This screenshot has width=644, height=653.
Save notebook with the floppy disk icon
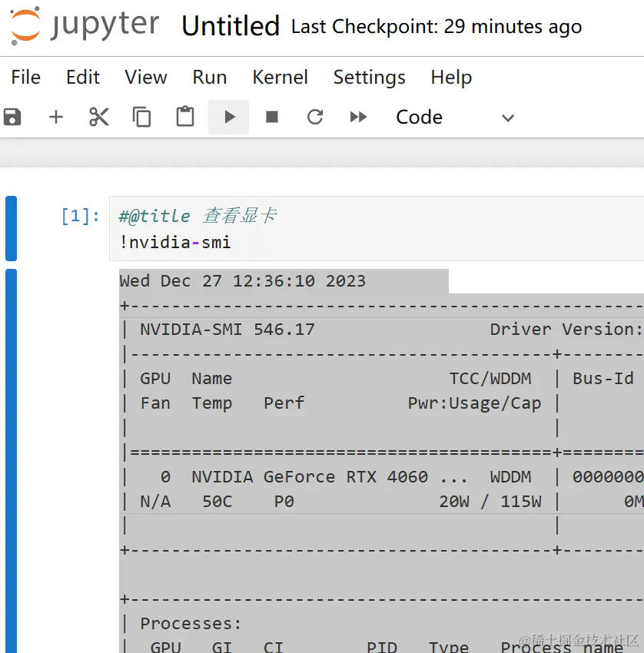click(x=12, y=117)
